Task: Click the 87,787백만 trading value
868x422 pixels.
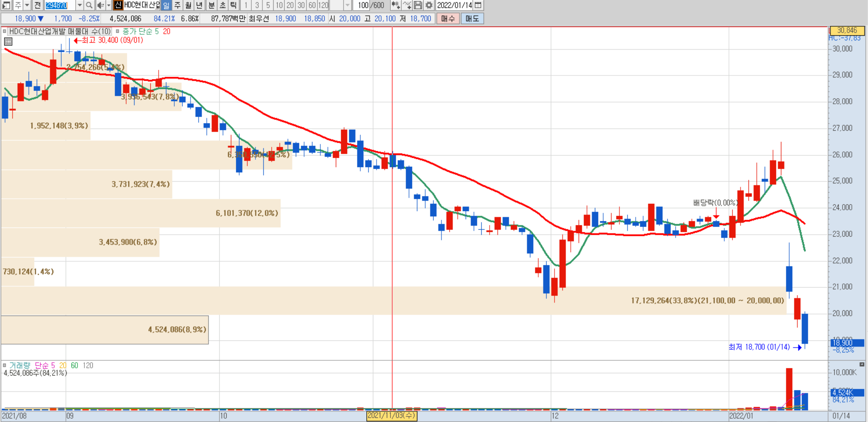Action: tap(228, 19)
